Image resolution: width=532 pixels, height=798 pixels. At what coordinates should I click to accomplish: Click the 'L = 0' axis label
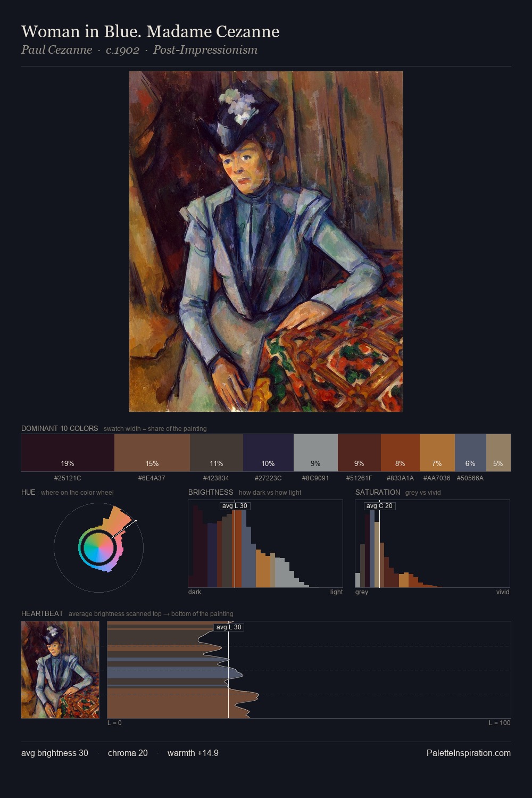pyautogui.click(x=114, y=723)
